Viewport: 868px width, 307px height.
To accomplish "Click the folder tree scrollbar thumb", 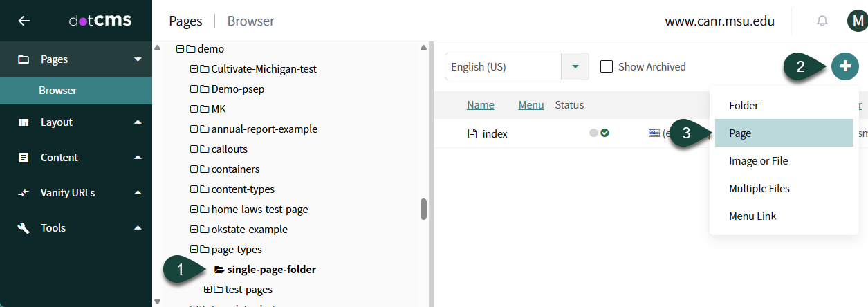I will (x=423, y=209).
